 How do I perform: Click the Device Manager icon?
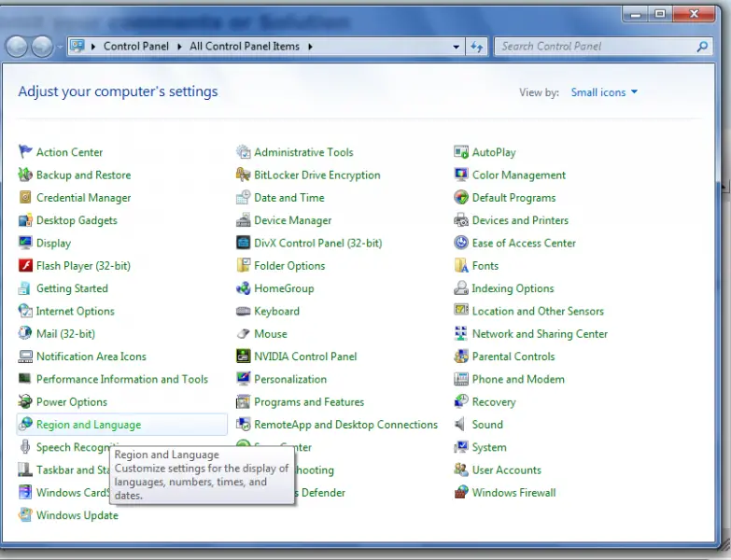(243, 220)
